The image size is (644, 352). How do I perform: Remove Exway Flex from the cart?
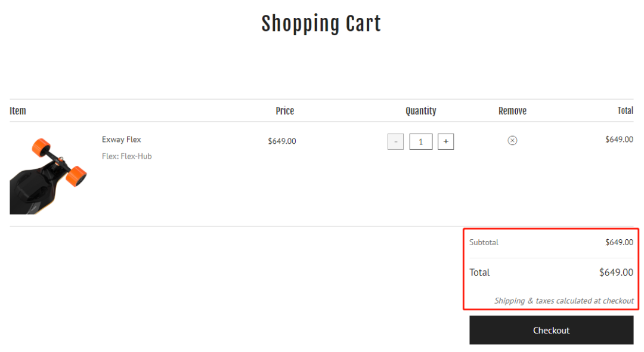[x=512, y=140]
